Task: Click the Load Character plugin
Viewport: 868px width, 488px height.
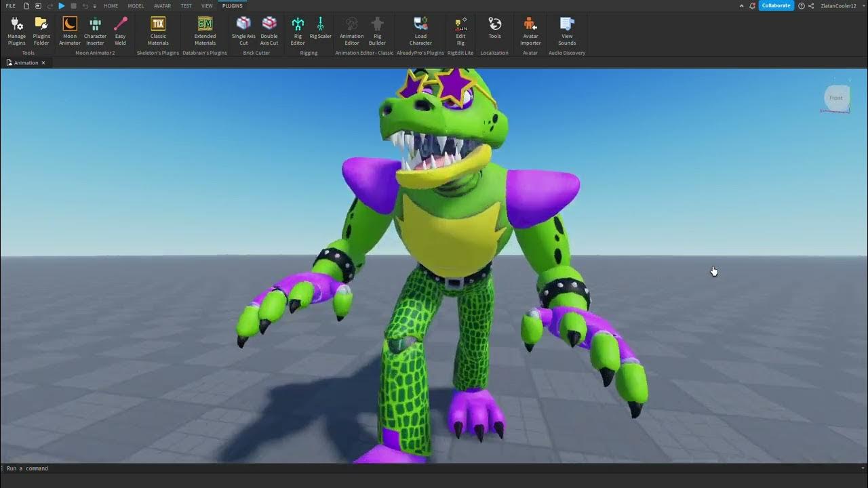Action: 420,31
